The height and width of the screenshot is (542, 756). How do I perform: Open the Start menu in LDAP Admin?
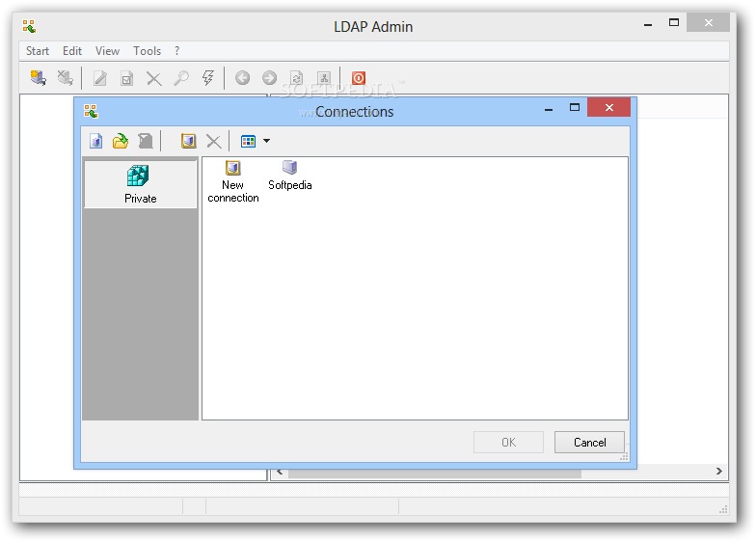tap(38, 51)
